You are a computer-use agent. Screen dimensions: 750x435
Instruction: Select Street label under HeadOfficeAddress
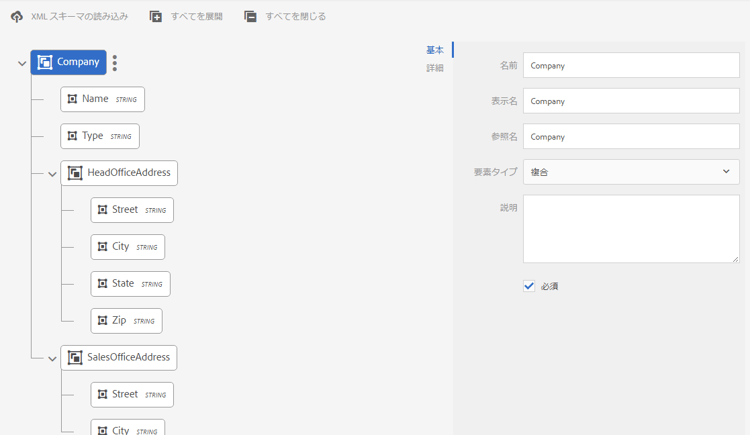(x=125, y=209)
